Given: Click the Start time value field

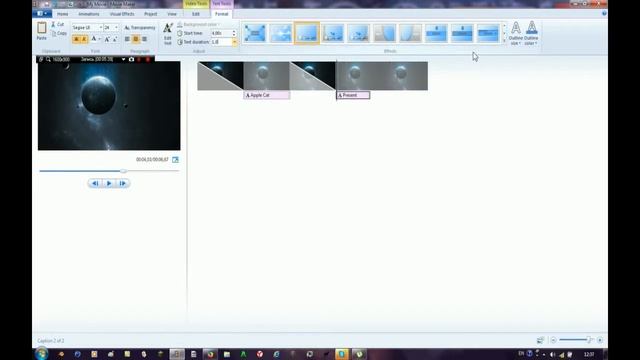Looking at the screenshot, I should pos(221,33).
